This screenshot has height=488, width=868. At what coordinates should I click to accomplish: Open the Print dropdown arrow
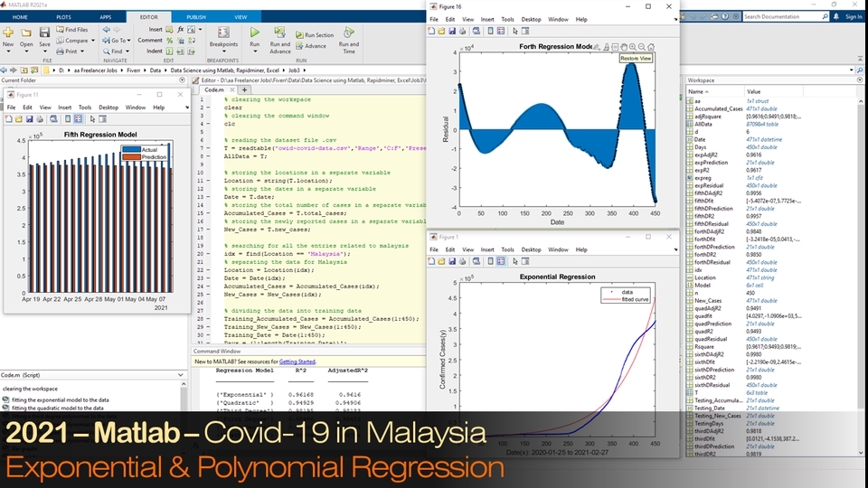tap(82, 52)
